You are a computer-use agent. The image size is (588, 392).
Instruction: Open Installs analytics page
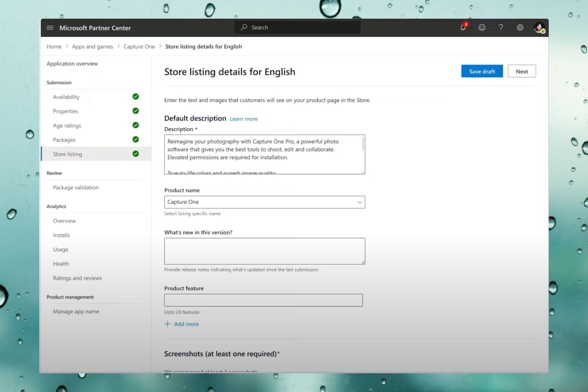(x=61, y=235)
